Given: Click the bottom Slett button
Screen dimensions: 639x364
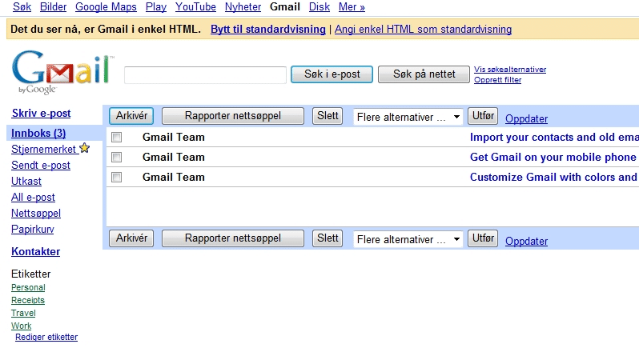Looking at the screenshot, I should click(x=328, y=238).
